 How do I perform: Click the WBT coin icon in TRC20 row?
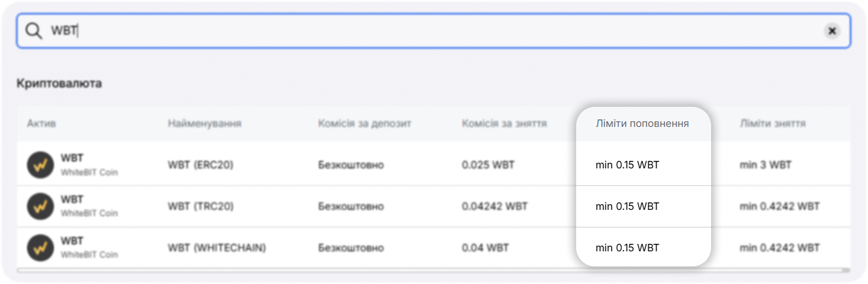coord(40,206)
